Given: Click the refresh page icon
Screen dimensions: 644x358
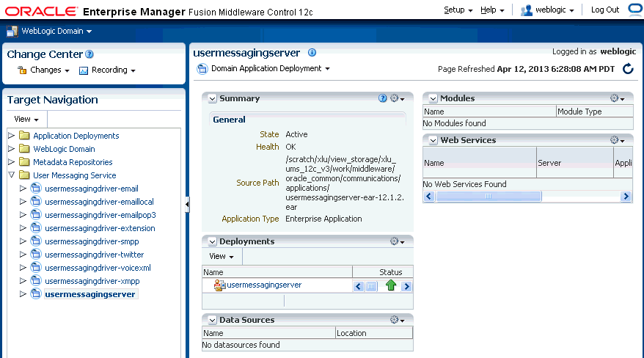Looking at the screenshot, I should (x=628, y=68).
